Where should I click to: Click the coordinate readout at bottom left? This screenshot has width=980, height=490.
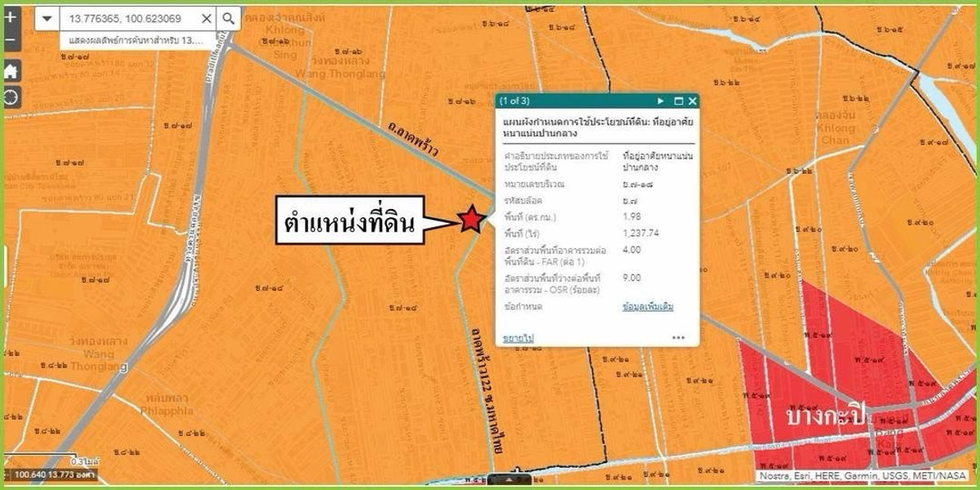click(56, 474)
